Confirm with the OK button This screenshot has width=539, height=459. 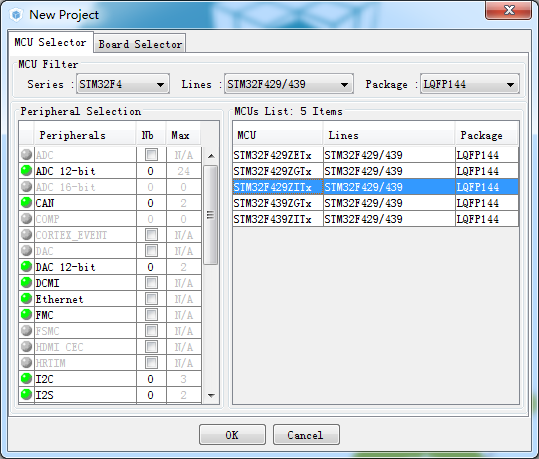[x=232, y=435]
